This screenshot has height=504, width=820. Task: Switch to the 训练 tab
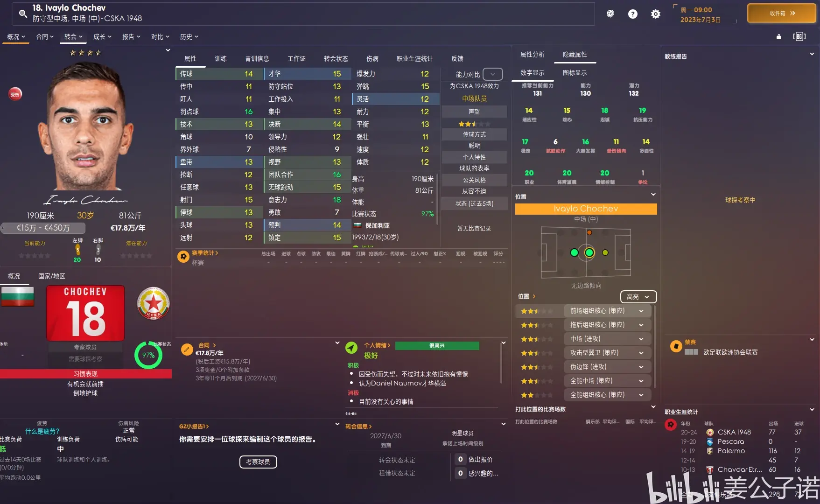pos(221,59)
